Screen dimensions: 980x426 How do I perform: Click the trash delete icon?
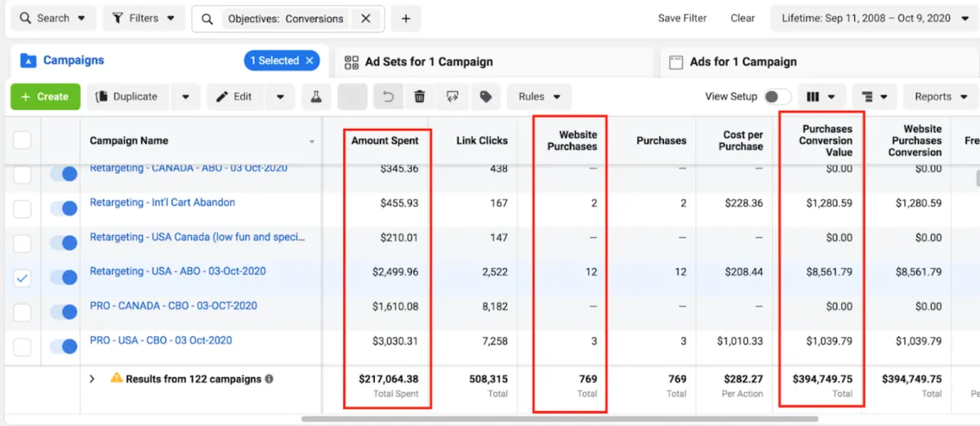click(420, 96)
